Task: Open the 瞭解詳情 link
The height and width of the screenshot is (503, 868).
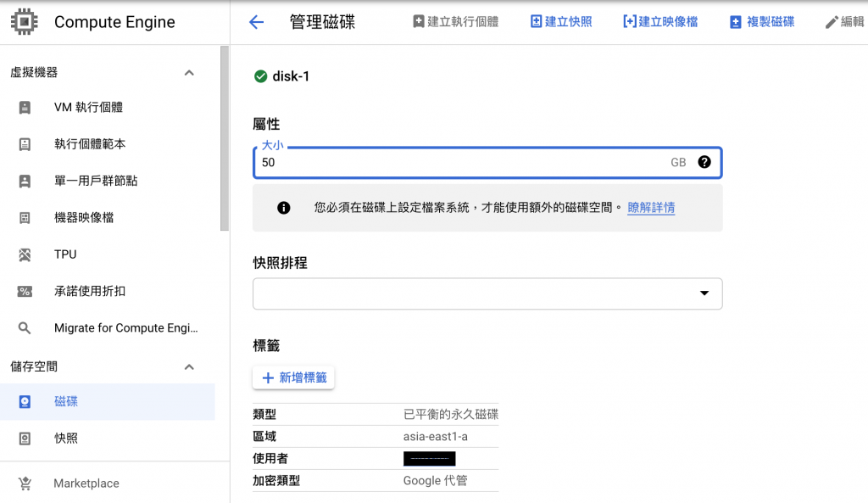Action: point(651,208)
